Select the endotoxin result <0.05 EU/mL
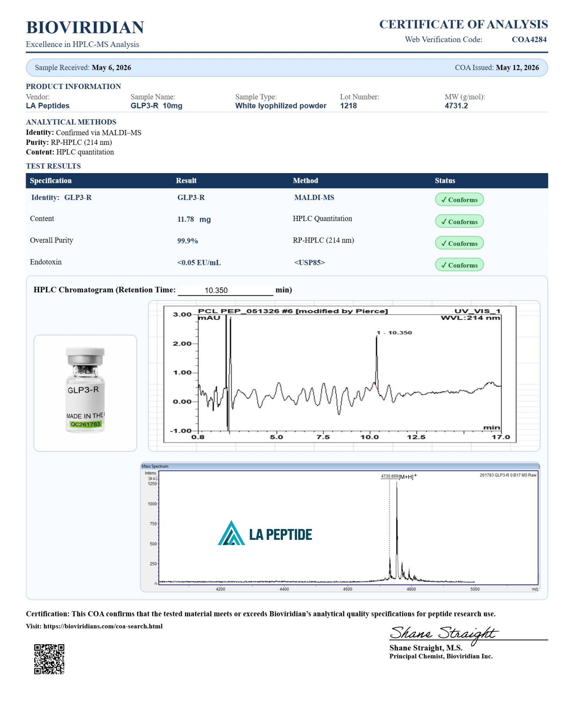This screenshot has width=563, height=728. coord(199,263)
